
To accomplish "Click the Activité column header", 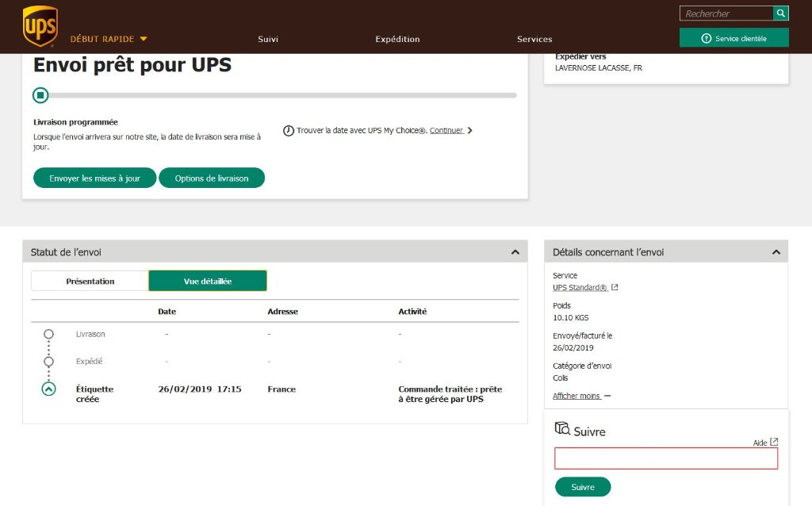I will pos(412,311).
